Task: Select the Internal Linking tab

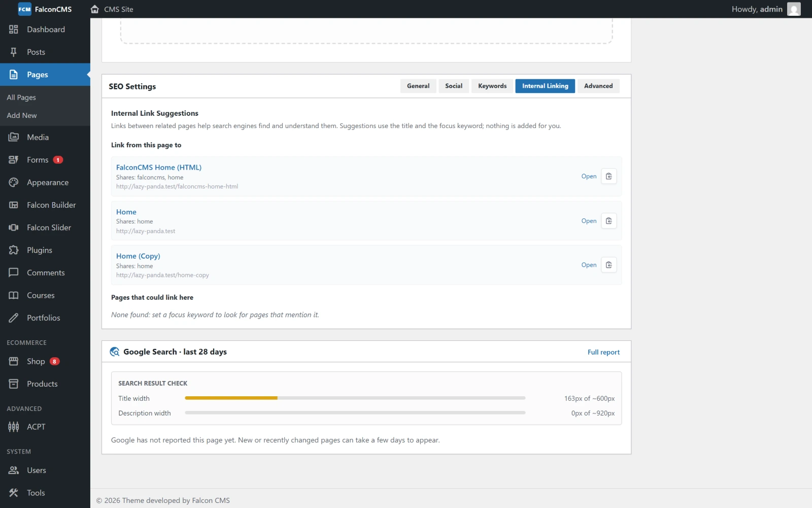Action: [x=545, y=86]
